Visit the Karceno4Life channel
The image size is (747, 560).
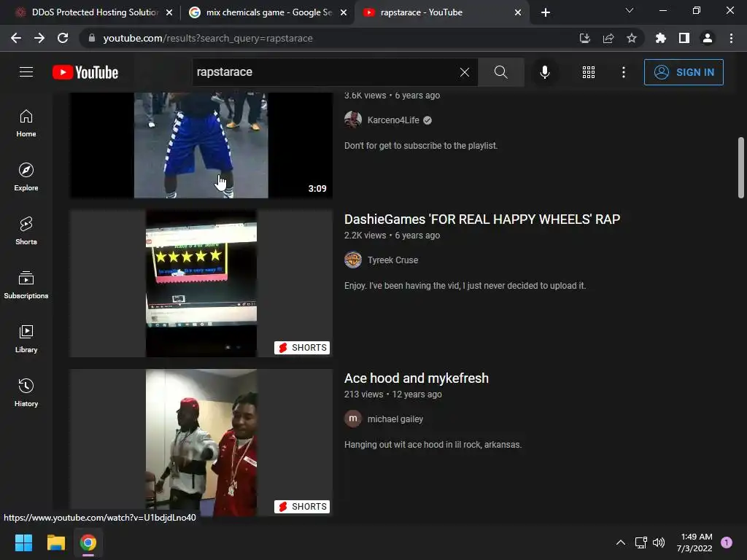(393, 120)
